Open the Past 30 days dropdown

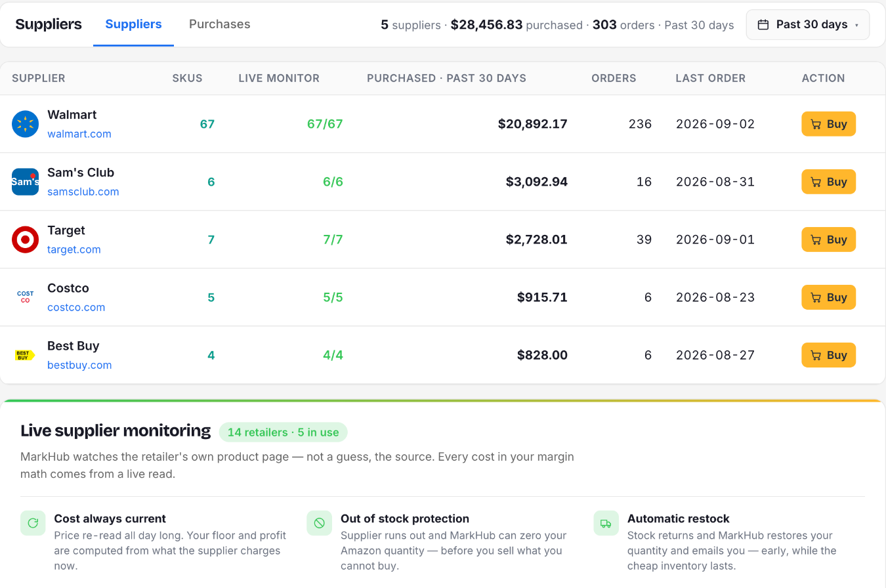click(808, 25)
